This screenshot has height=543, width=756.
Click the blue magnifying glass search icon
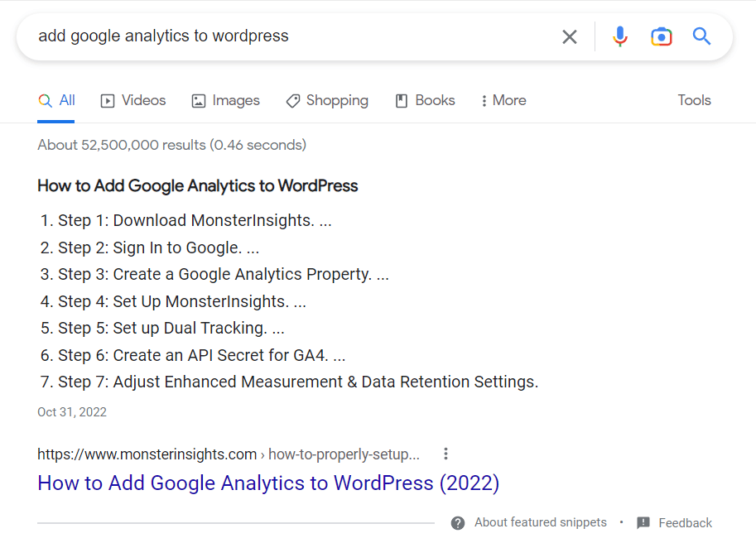pos(701,36)
